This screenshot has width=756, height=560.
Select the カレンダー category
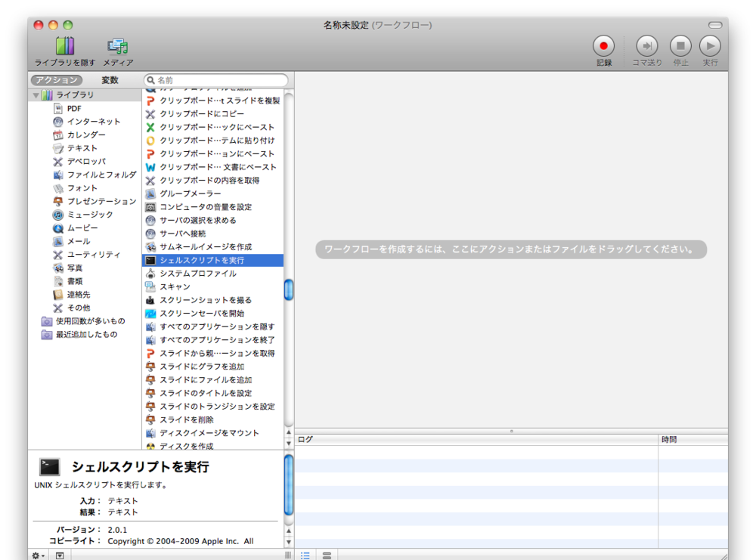click(x=79, y=135)
